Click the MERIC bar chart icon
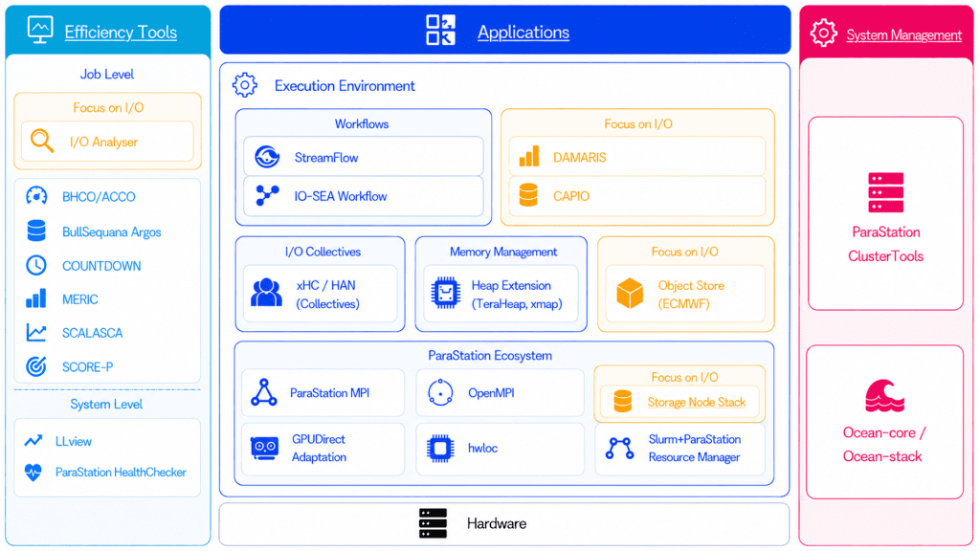This screenshot has width=980, height=551. click(x=36, y=298)
